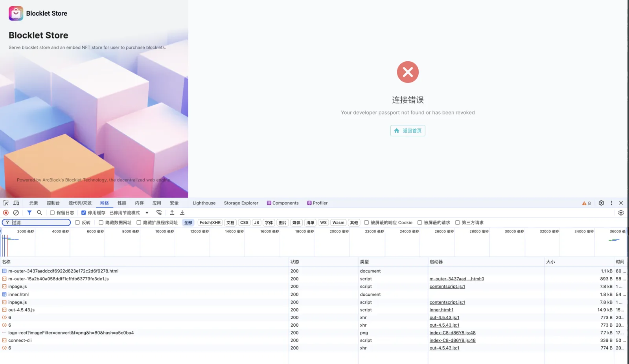Show 全部 request types
The image size is (629, 364).
(x=188, y=223)
